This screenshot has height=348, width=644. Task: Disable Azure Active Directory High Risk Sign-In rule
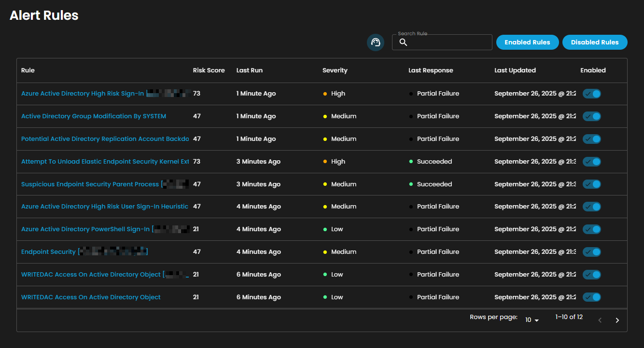(x=592, y=94)
